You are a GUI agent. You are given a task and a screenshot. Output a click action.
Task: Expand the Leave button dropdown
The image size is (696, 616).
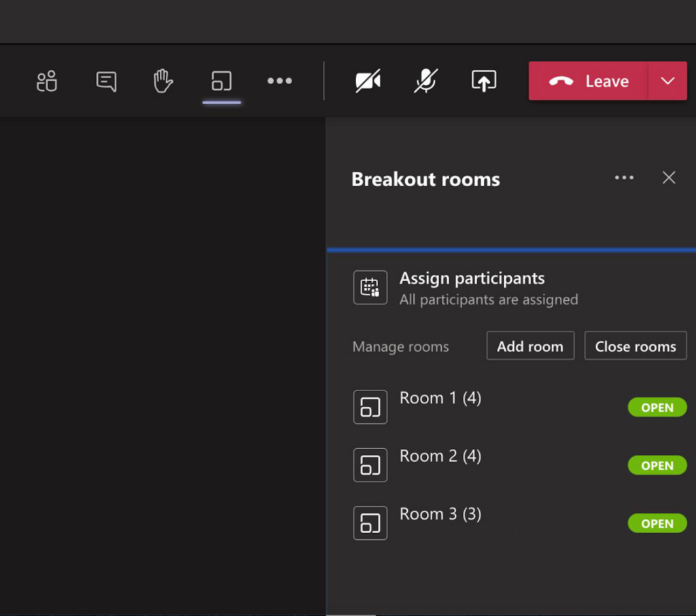669,81
